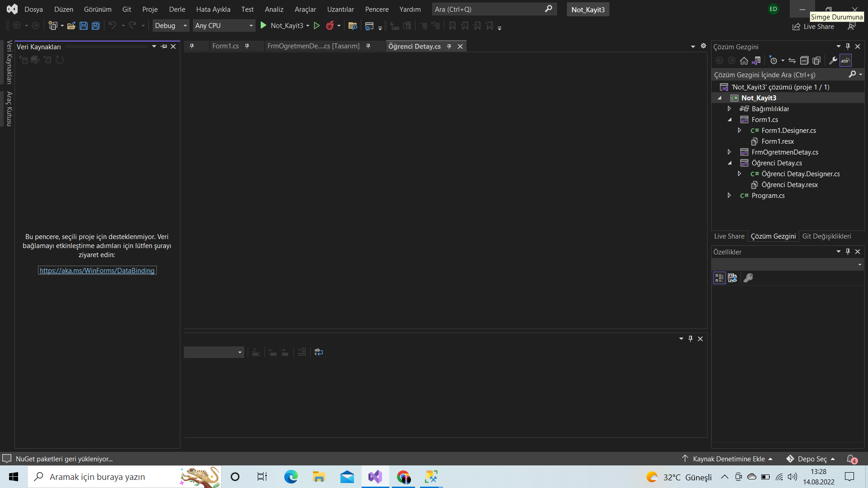Collapse all items in Solution Explorer
The width and height of the screenshot is (868, 488).
click(804, 61)
